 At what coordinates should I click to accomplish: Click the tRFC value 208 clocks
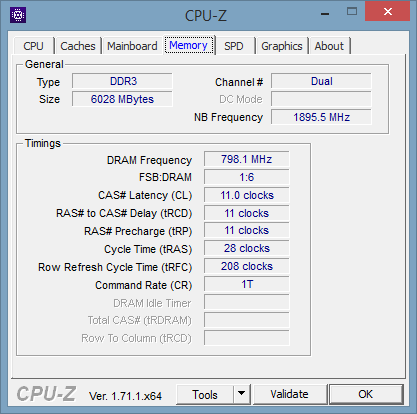click(x=247, y=266)
